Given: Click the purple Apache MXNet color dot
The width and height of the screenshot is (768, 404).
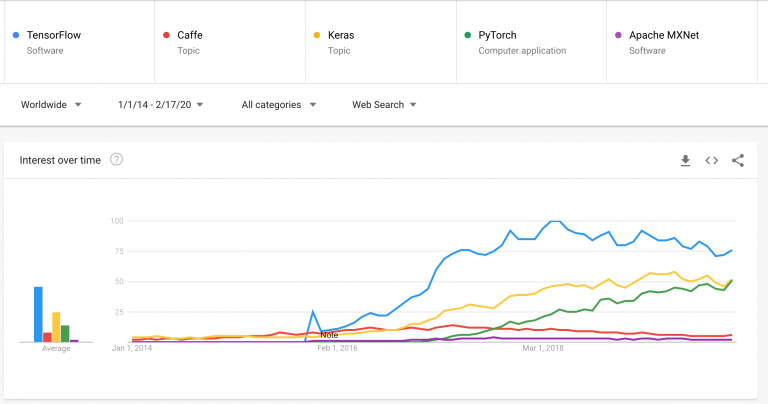Looking at the screenshot, I should coord(618,35).
